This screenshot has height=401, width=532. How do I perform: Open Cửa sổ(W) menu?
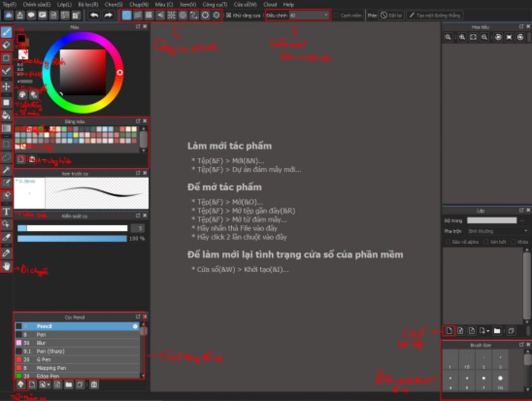[245, 4]
